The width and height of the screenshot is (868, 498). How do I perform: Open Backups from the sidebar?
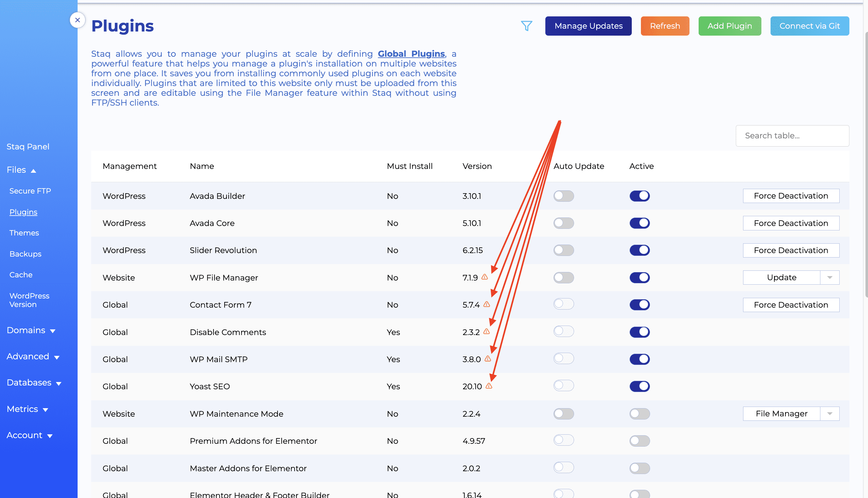click(25, 254)
